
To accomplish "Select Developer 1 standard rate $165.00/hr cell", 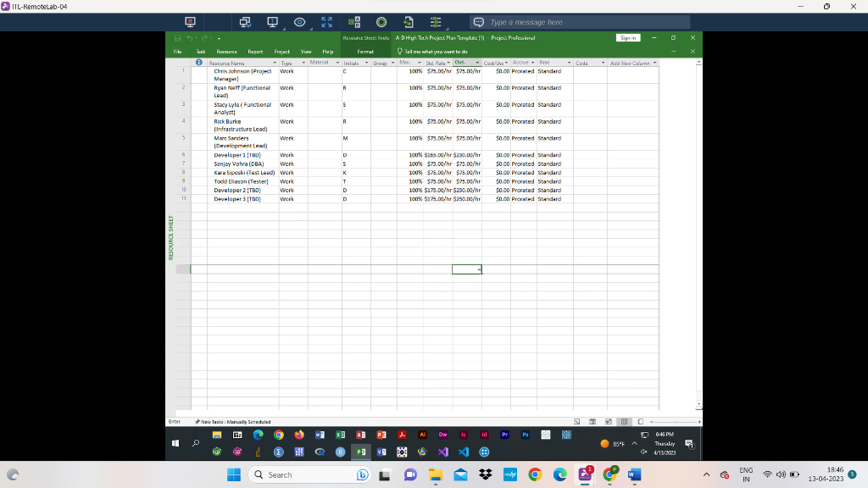I will tap(438, 155).
